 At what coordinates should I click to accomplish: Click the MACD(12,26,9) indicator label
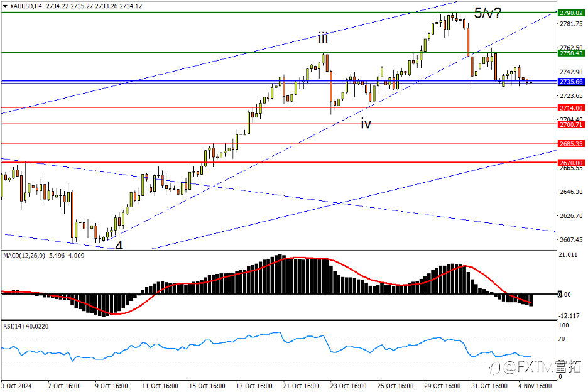click(24, 256)
